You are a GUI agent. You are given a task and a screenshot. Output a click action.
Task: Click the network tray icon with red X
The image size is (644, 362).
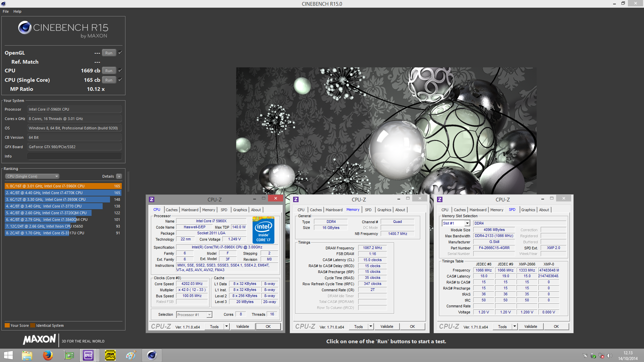[601, 356]
